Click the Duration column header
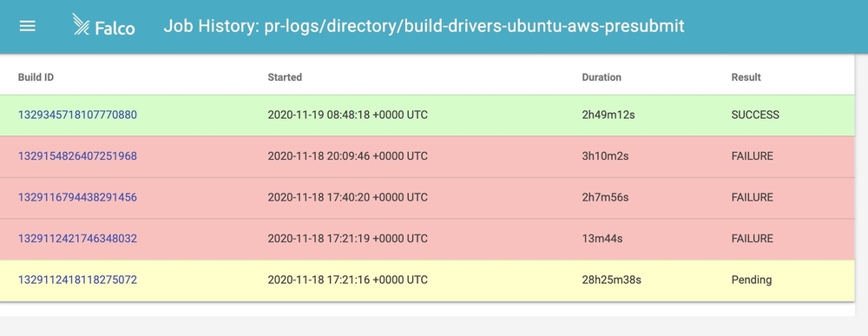Screen dimensions: 868x336 point(602,77)
